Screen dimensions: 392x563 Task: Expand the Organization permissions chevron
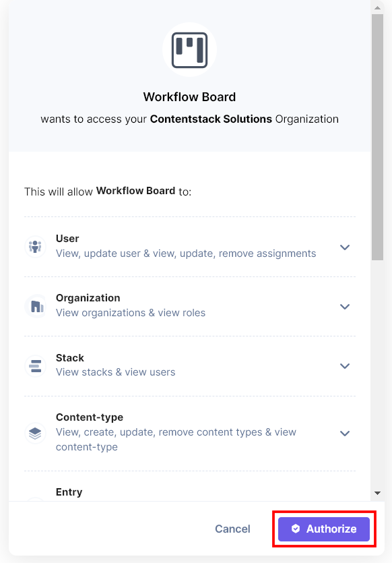[x=345, y=307]
